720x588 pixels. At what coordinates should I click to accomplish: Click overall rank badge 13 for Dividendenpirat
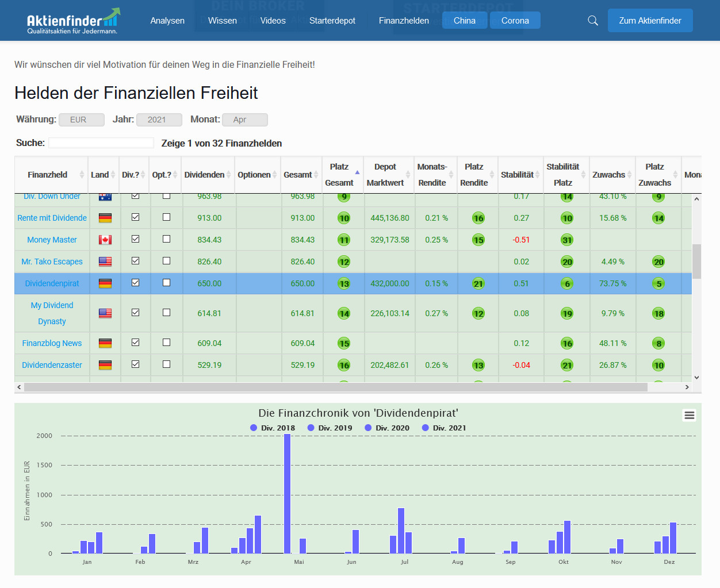coord(344,283)
